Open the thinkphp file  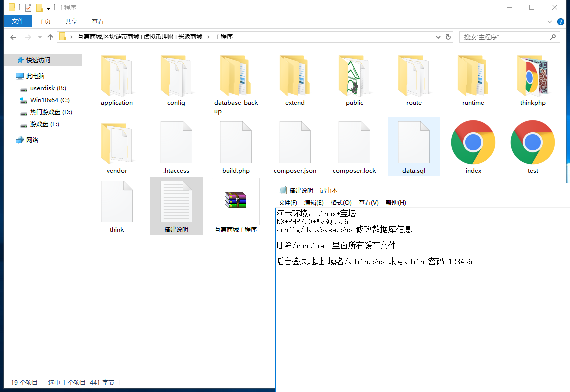(532, 80)
